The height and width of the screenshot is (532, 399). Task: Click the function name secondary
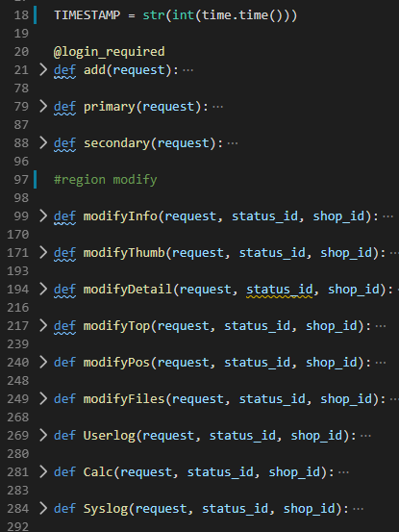(x=117, y=143)
